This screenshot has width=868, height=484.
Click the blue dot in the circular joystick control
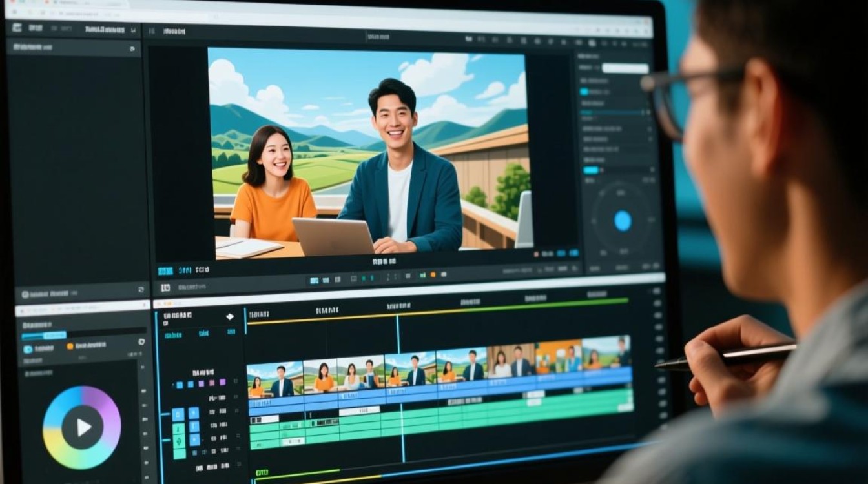point(623,221)
